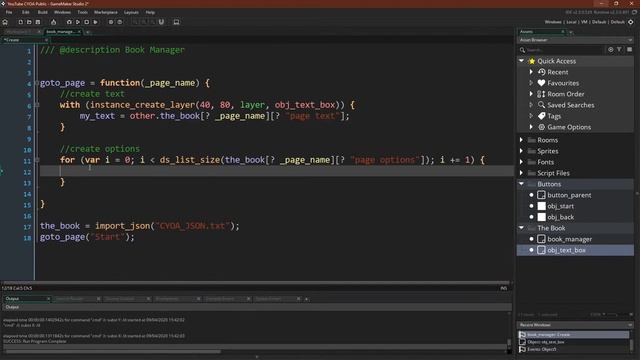Screen dimensions: 640x360
Task: Open the Asset Browser header dropdown
Action: 630,40
